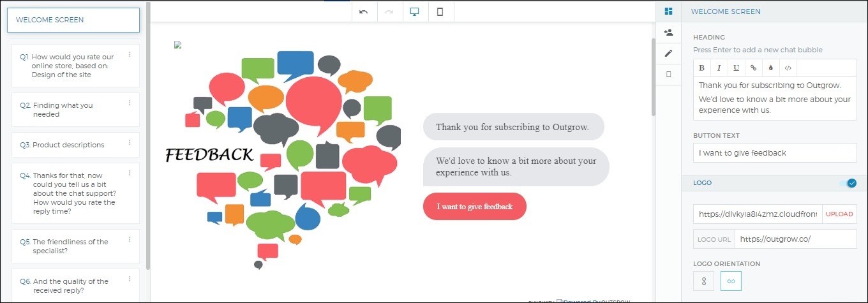This screenshot has height=303, width=868.
Task: Open HTML code view in heading editor
Action: click(x=788, y=68)
